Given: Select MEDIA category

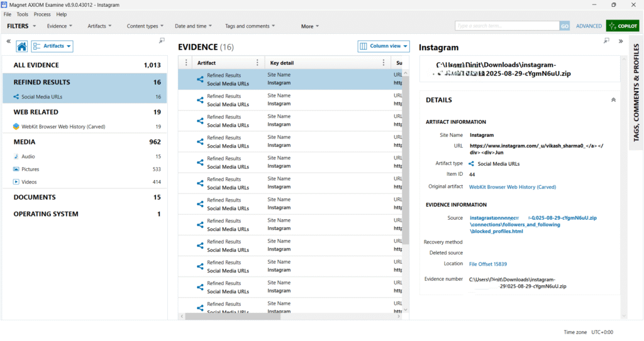Looking at the screenshot, I should point(85,142).
